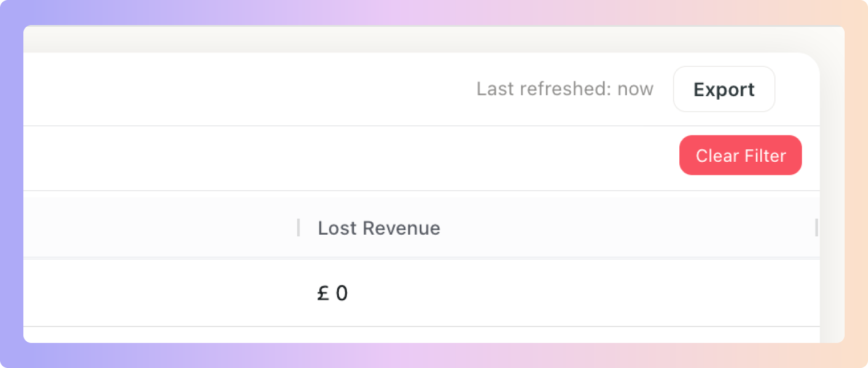This screenshot has height=368, width=868.
Task: Click the empty row area right of £ 0
Action: click(582, 293)
